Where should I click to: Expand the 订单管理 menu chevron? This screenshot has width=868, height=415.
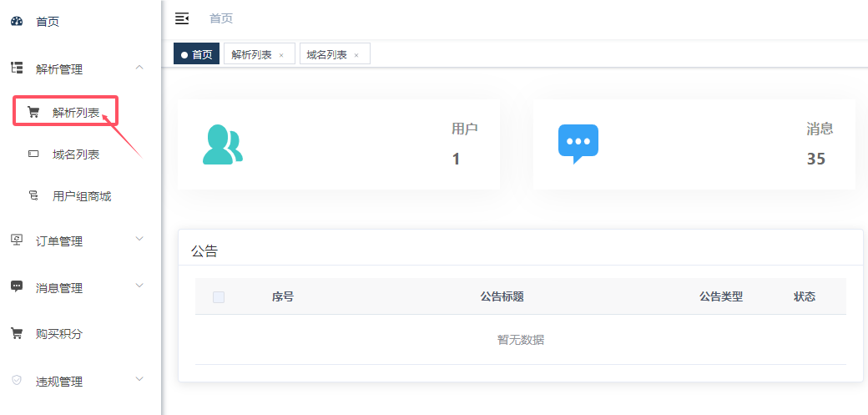click(x=139, y=239)
